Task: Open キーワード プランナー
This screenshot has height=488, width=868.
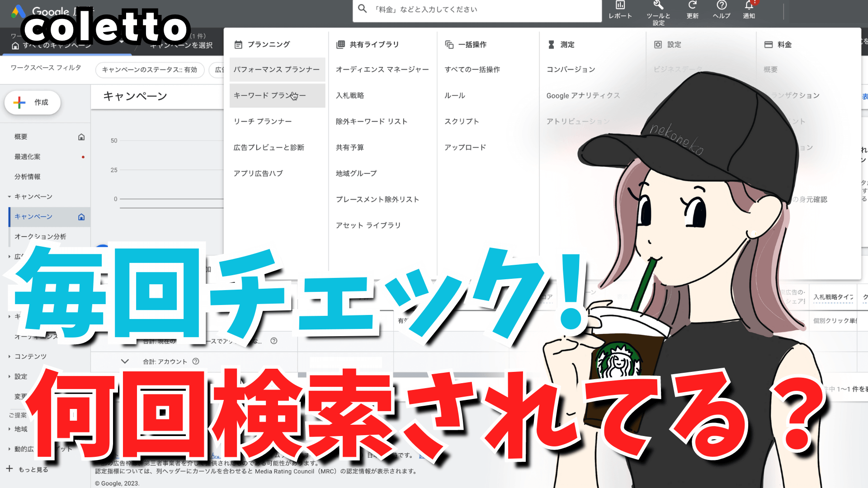Action: pyautogui.click(x=277, y=96)
